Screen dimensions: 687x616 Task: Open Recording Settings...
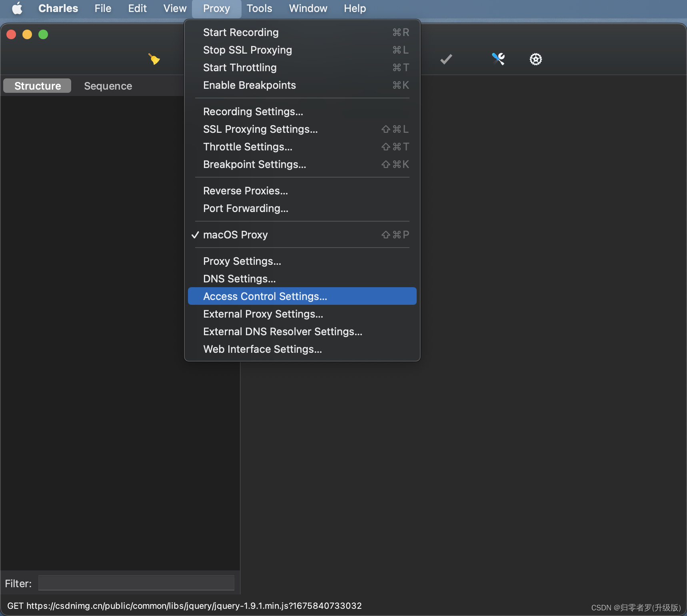coord(302,112)
